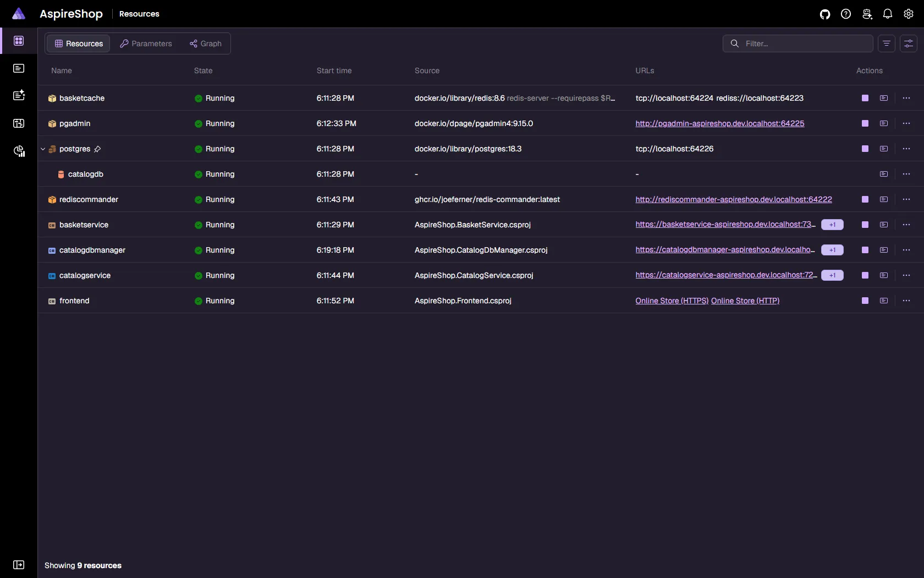The image size is (924, 578).
Task: Stop the catalogdbmanager resource
Action: [865, 250]
